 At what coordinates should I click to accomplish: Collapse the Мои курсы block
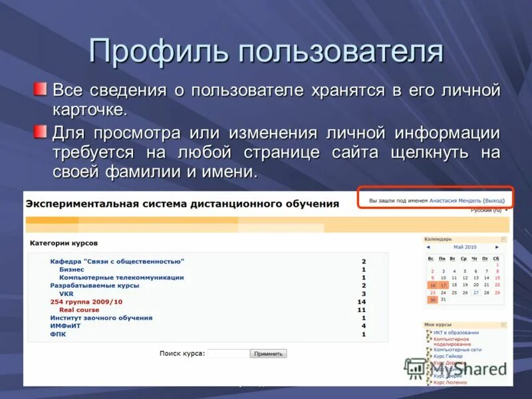click(x=503, y=325)
